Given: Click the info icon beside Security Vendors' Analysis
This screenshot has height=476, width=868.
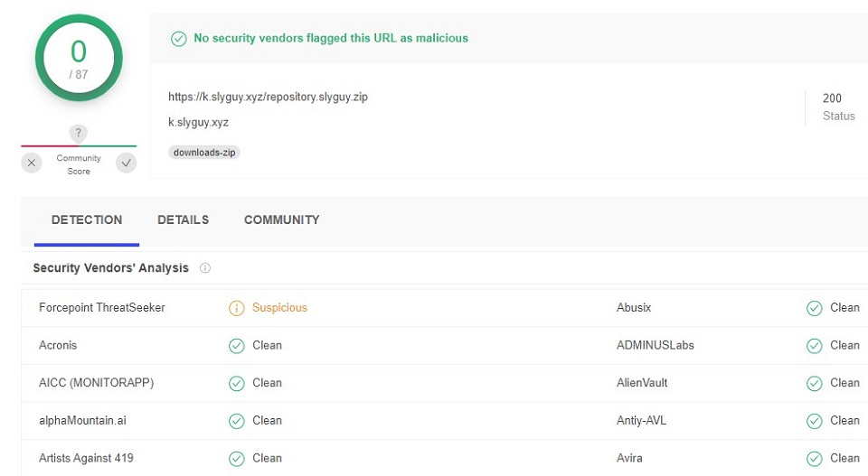Looking at the screenshot, I should coord(205,268).
